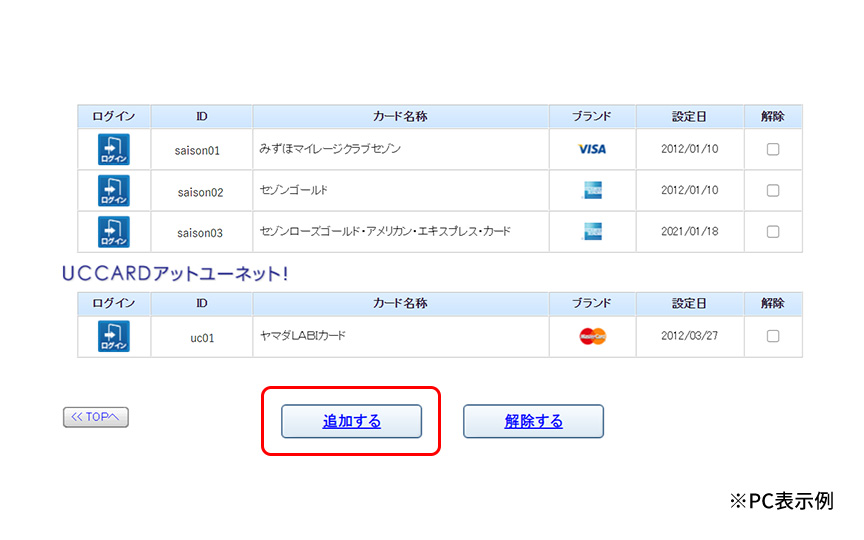Screen dimensions: 864x540
Task: Enable the 解除 checkbox for saison02
Action: coord(772,190)
